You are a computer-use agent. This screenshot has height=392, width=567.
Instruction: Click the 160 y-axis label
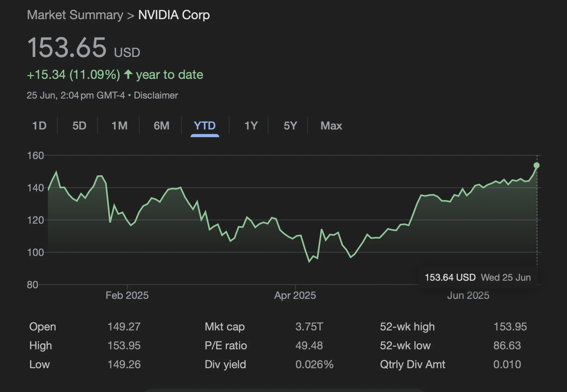(x=35, y=156)
